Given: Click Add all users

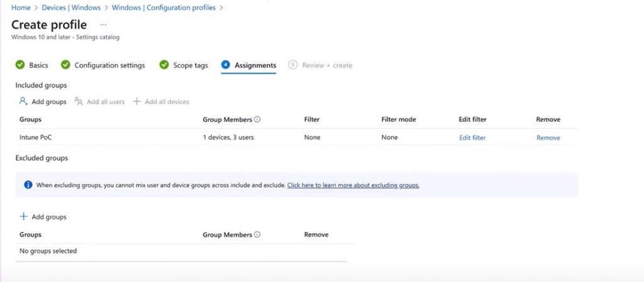Looking at the screenshot, I should click(x=100, y=101).
